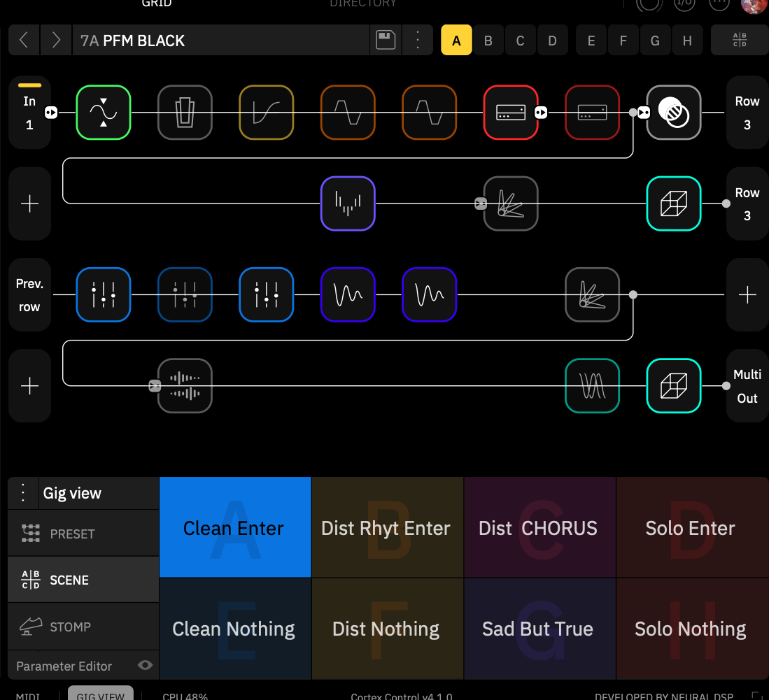Save preset using the floppy disk icon
Screen dimensions: 769x700
coord(386,40)
